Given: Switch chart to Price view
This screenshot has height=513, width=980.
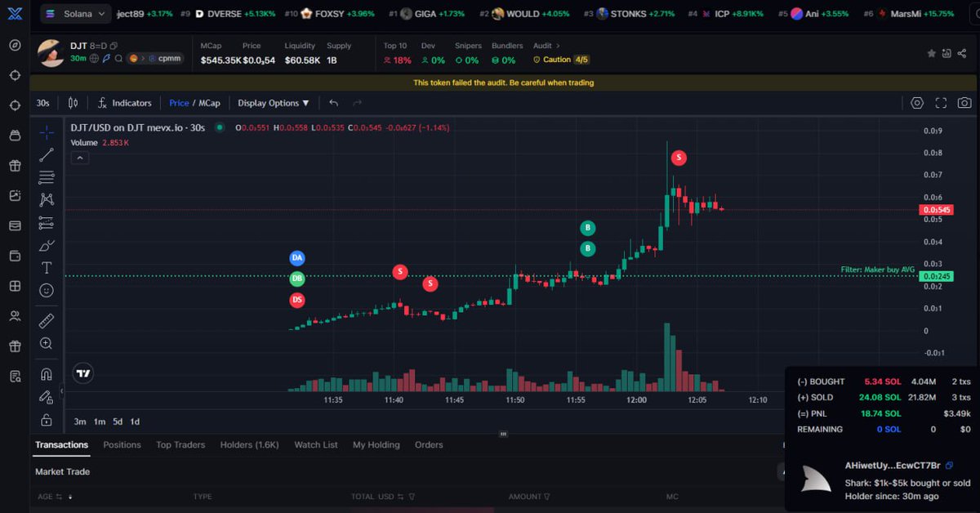Looking at the screenshot, I should pyautogui.click(x=179, y=103).
